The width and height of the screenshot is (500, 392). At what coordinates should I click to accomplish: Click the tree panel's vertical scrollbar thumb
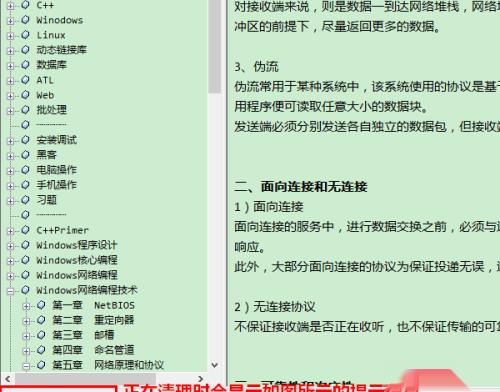(x=215, y=46)
